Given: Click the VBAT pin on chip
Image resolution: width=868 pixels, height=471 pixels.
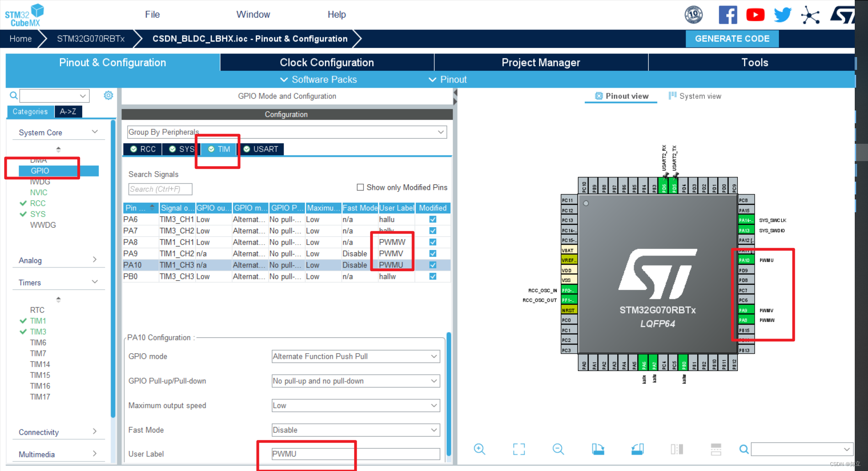Looking at the screenshot, I should [569, 250].
